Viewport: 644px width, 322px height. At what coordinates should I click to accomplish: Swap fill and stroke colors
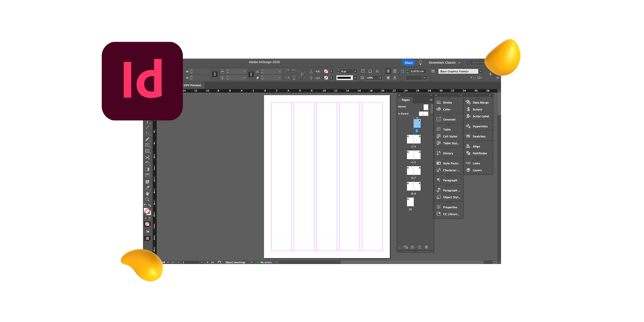tap(150, 205)
